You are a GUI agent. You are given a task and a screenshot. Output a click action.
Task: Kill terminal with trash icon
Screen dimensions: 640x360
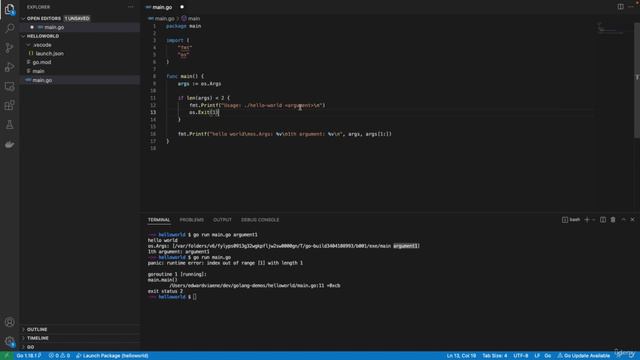tap(613, 220)
